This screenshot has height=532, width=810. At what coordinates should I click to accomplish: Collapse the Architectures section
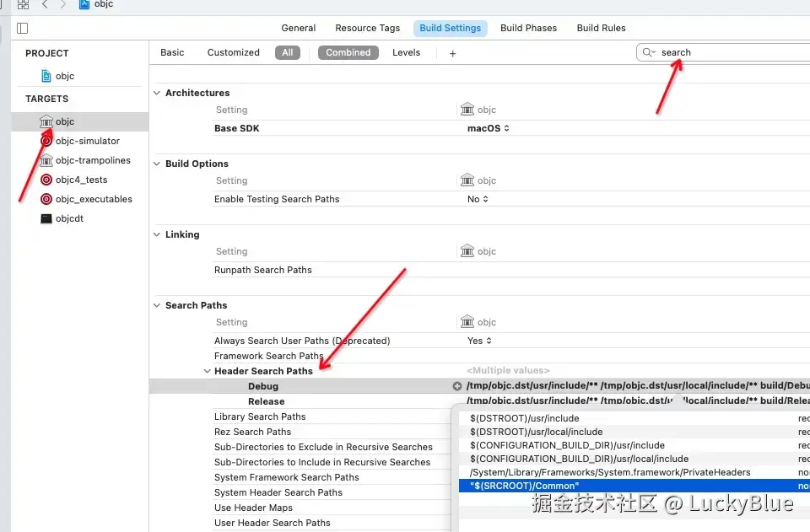[157, 93]
